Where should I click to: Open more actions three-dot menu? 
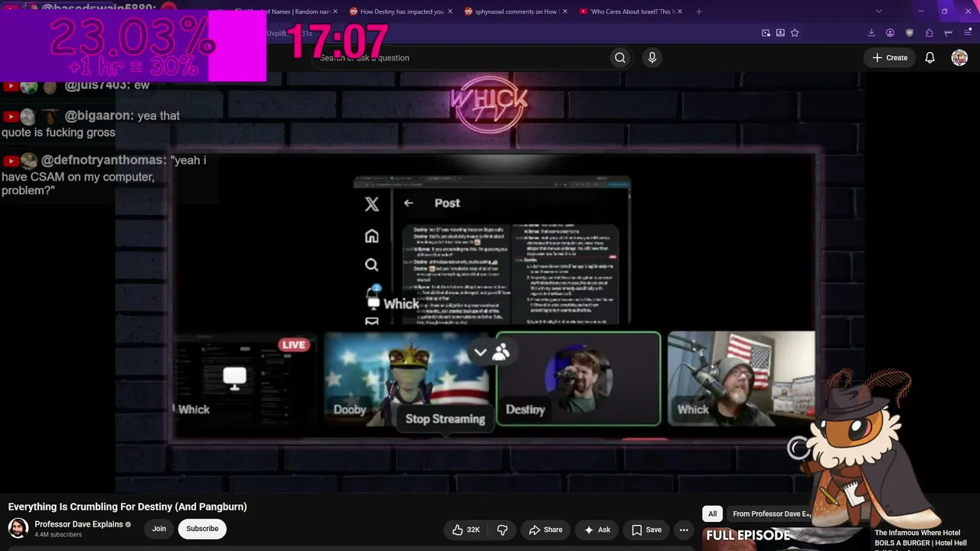[684, 530]
